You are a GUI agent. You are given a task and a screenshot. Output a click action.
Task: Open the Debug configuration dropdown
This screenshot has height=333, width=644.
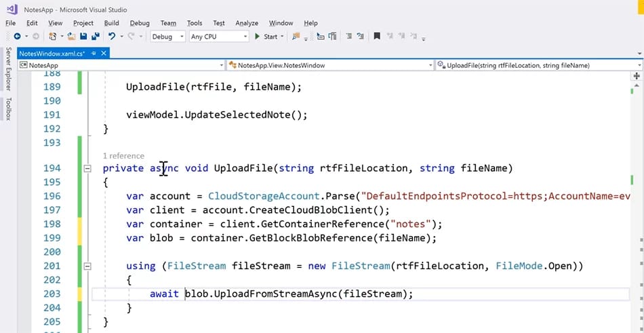tap(166, 37)
